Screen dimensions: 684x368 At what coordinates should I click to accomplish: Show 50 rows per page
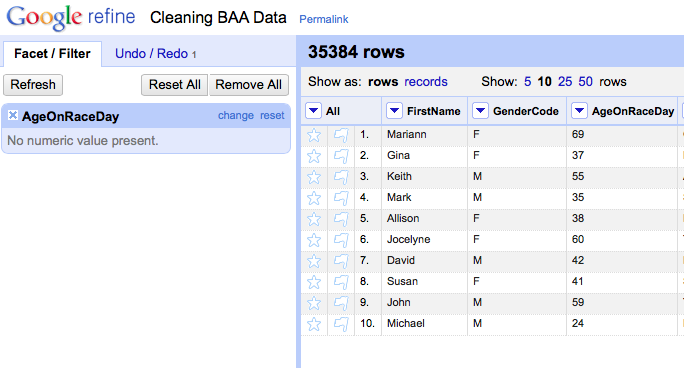585,82
